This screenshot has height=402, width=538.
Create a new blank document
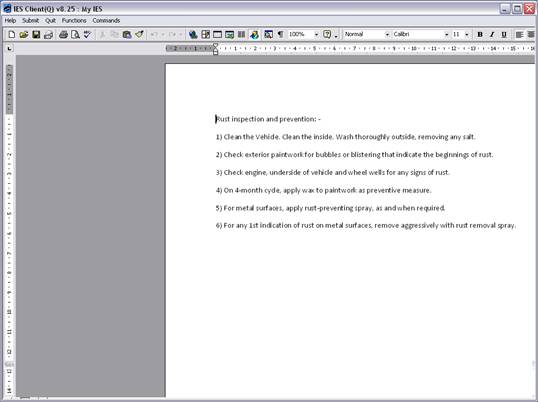[12, 34]
